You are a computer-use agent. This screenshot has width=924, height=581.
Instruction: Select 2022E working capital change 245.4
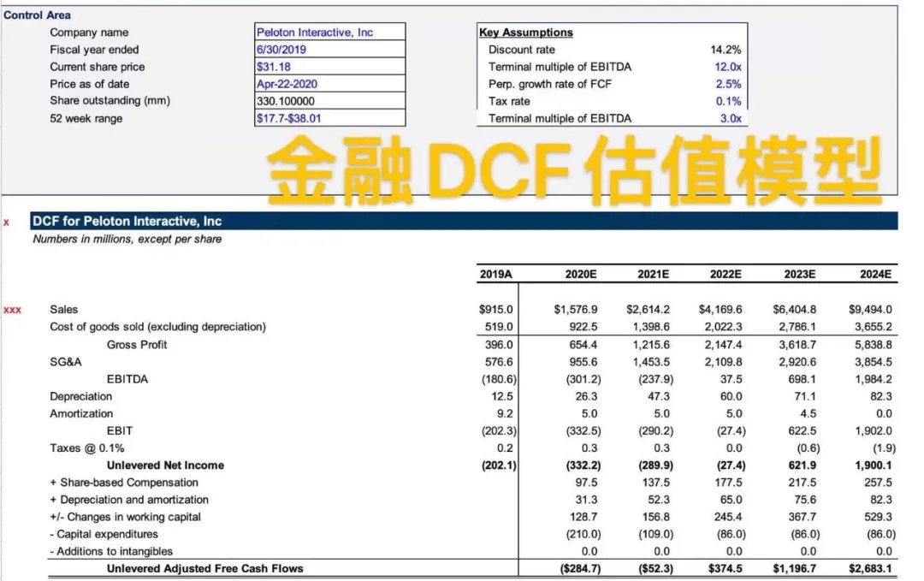click(728, 517)
